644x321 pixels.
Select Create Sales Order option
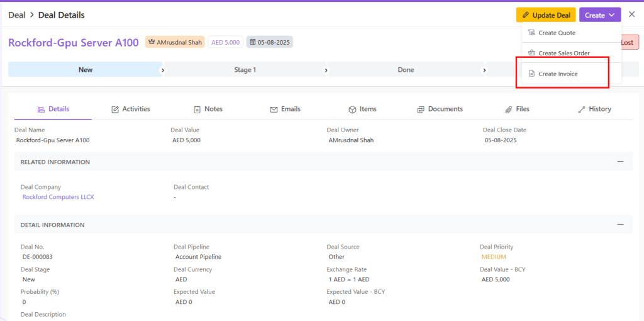pos(563,53)
